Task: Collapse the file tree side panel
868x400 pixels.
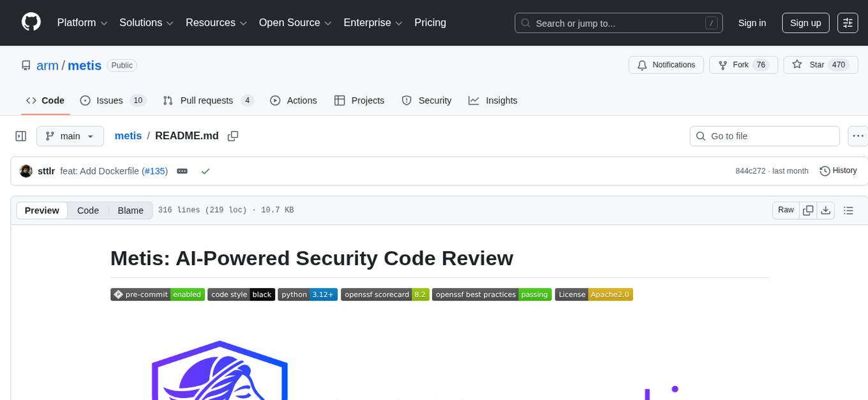Action: 21,136
